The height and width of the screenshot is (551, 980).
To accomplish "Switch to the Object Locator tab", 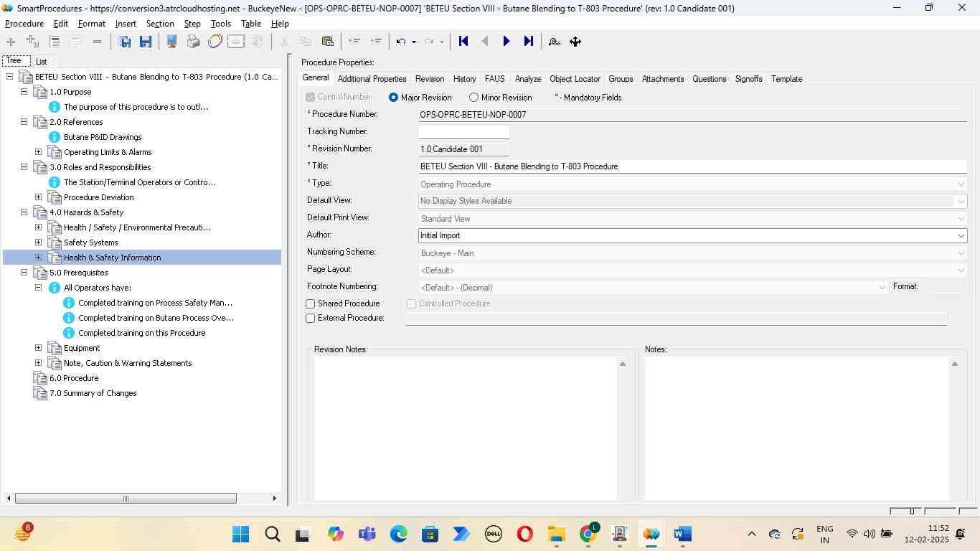I will [x=575, y=79].
